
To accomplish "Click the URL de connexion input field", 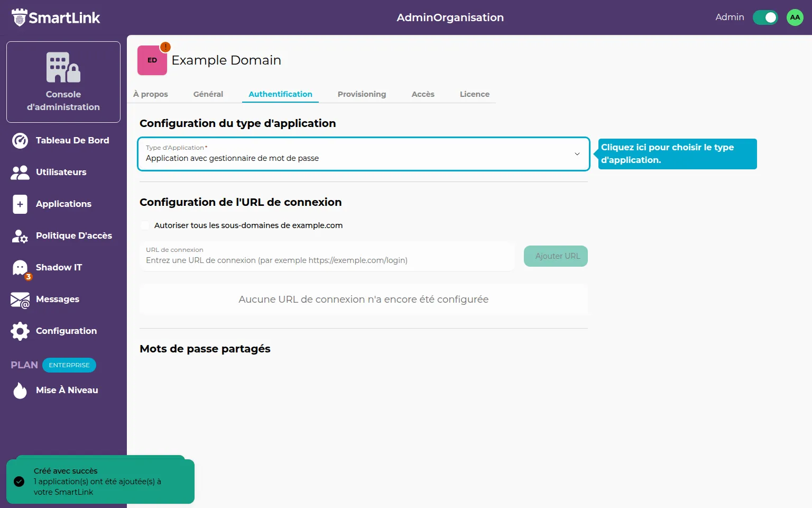I will (x=327, y=256).
